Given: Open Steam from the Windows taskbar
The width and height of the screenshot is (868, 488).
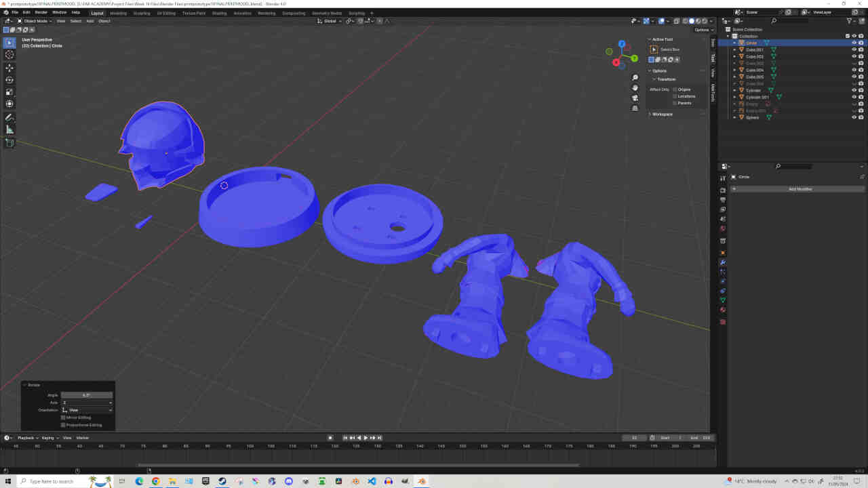Looking at the screenshot, I should pyautogui.click(x=222, y=481).
